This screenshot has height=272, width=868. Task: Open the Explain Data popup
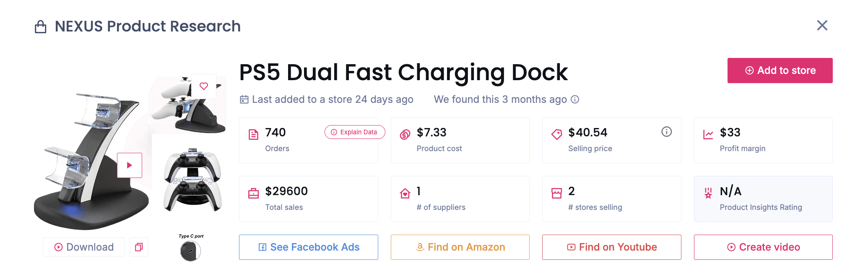[x=354, y=132]
